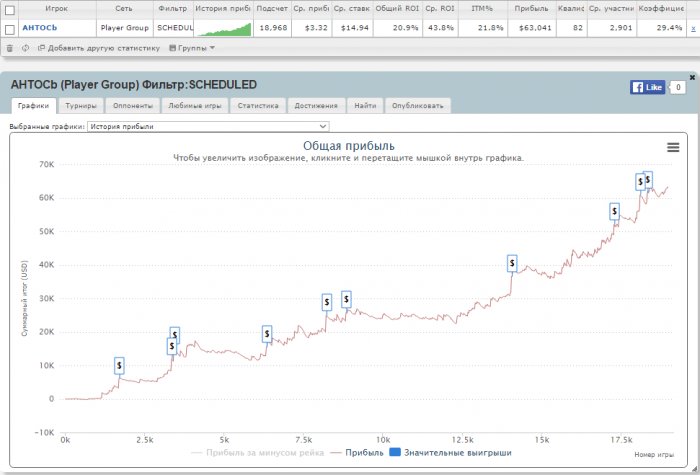Click Добавить другую статистику link
The width and height of the screenshot is (700, 475).
[104, 48]
